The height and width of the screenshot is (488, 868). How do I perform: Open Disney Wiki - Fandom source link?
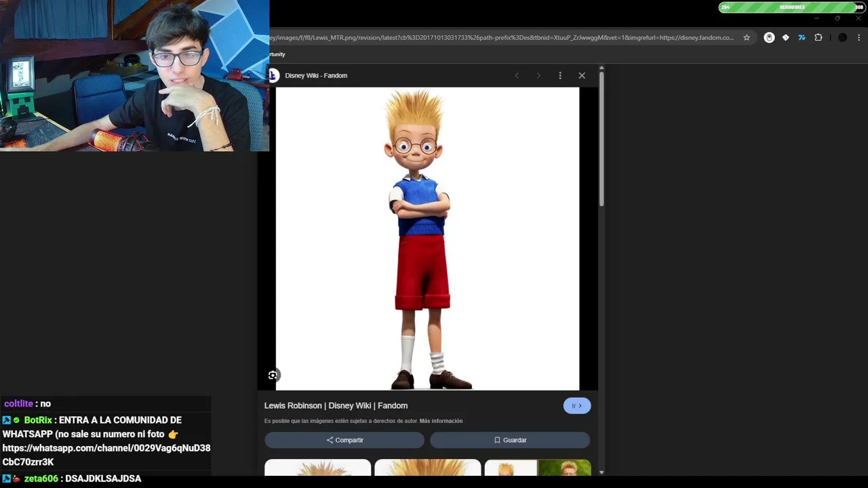pyautogui.click(x=316, y=75)
